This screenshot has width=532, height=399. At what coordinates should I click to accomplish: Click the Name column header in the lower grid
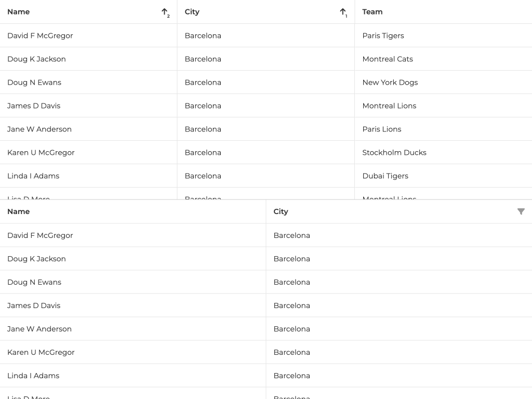(x=19, y=211)
